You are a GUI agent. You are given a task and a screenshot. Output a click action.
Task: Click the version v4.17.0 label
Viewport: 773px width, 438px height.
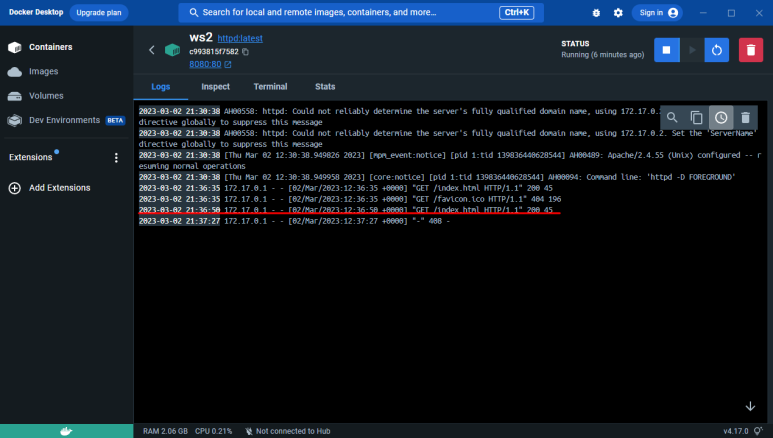(736, 432)
